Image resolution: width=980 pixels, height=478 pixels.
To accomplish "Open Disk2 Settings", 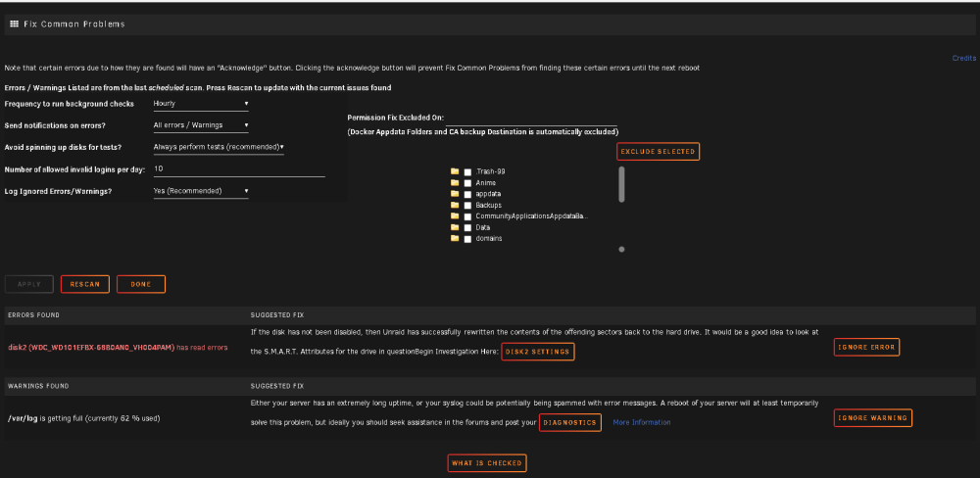I will click(x=537, y=352).
